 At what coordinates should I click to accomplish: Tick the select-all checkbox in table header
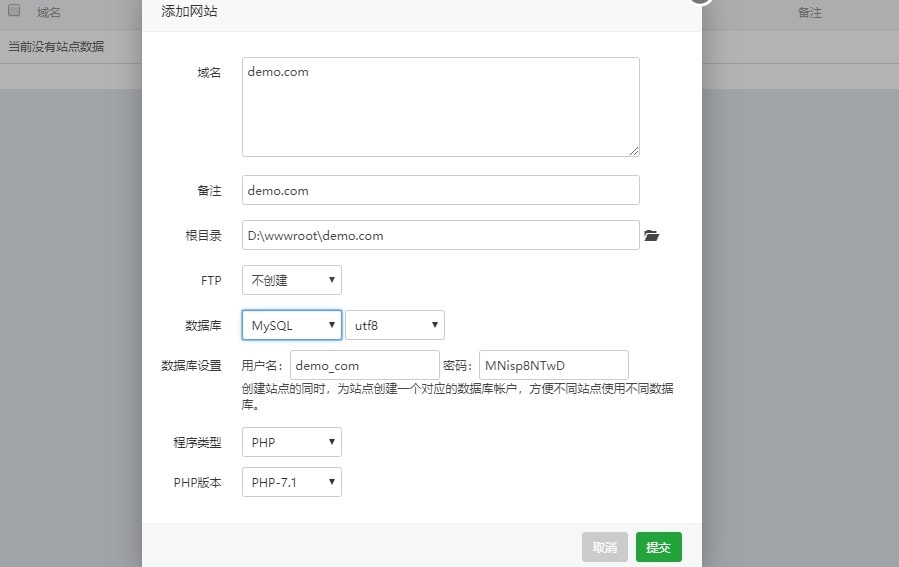(14, 11)
